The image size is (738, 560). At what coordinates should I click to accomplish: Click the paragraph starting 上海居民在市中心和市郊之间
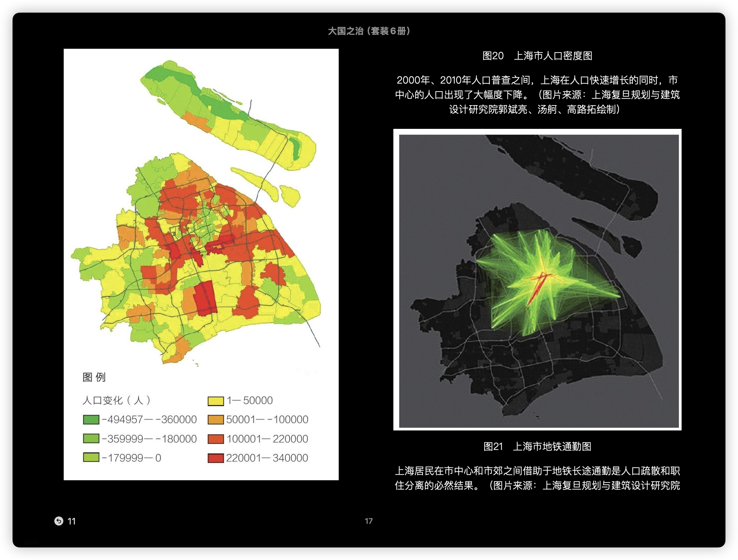coord(537,478)
